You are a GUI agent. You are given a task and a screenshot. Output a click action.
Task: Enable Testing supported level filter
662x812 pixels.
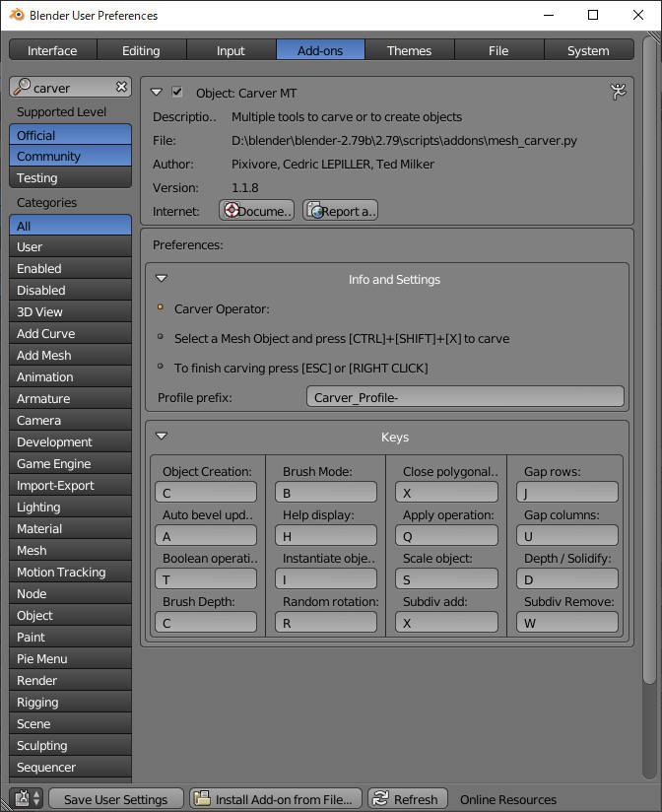pos(70,178)
